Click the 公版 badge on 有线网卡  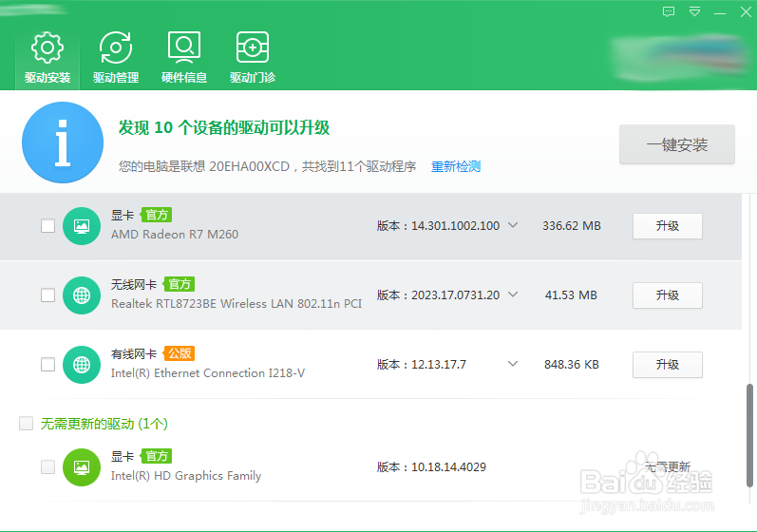click(x=180, y=353)
